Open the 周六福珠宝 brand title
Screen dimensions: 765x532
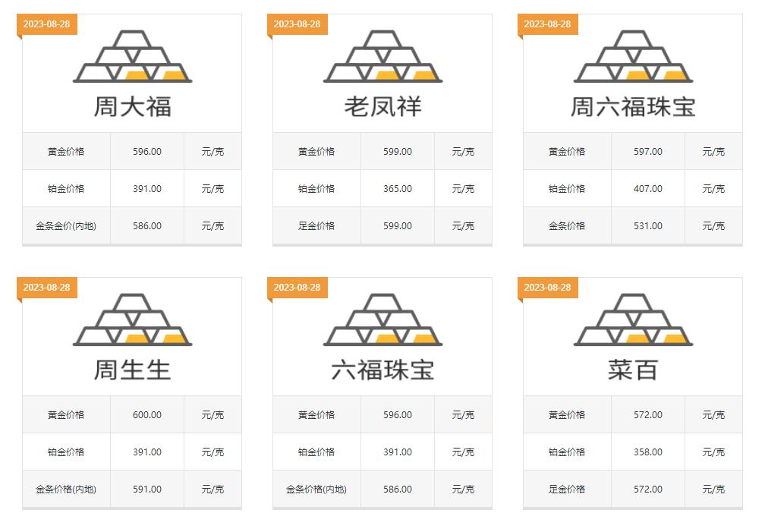[633, 106]
